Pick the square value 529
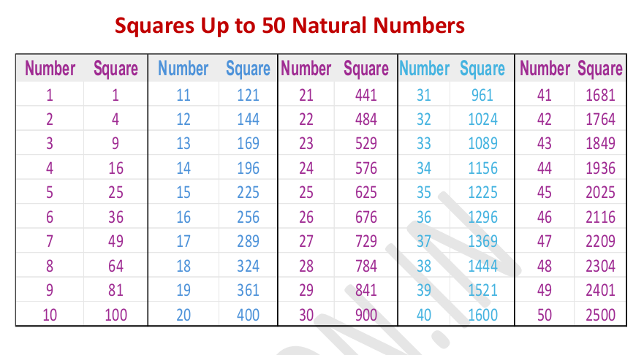This screenshot has width=644, height=355. [x=366, y=144]
